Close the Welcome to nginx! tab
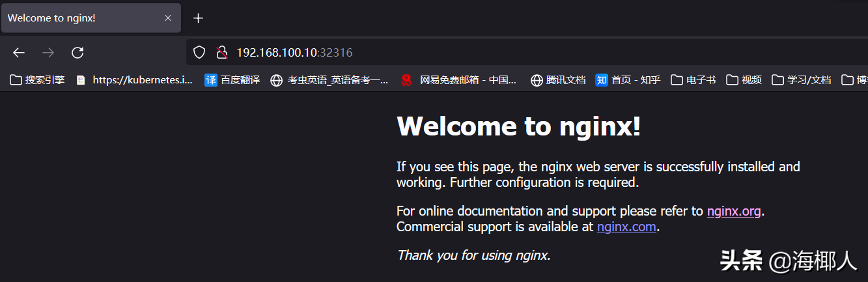 [x=168, y=18]
